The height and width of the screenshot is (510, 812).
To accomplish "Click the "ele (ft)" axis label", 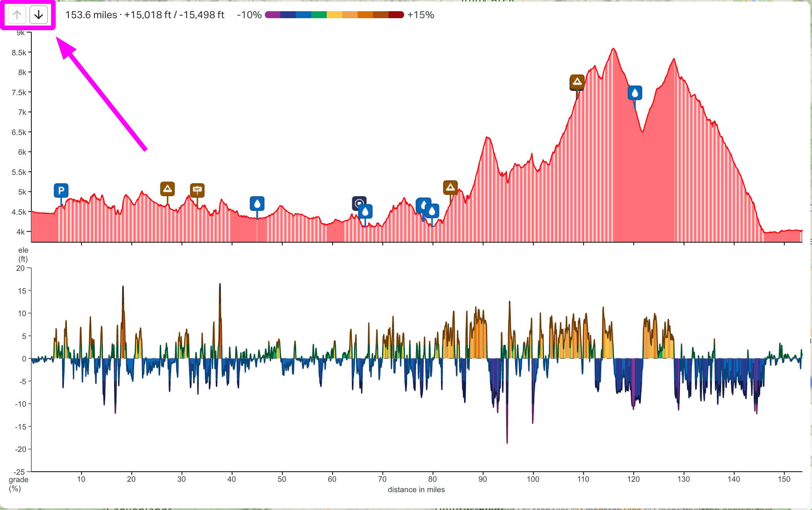I will tap(23, 255).
